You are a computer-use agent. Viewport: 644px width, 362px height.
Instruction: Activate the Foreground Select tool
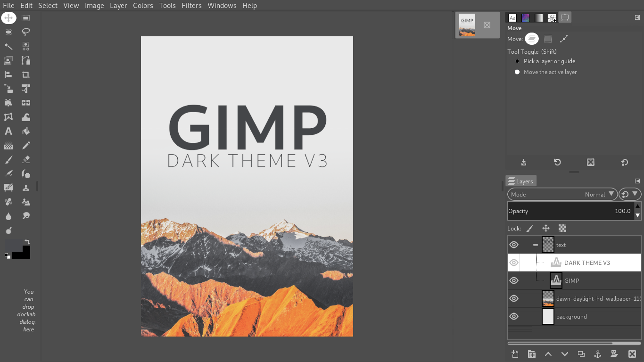[8, 60]
